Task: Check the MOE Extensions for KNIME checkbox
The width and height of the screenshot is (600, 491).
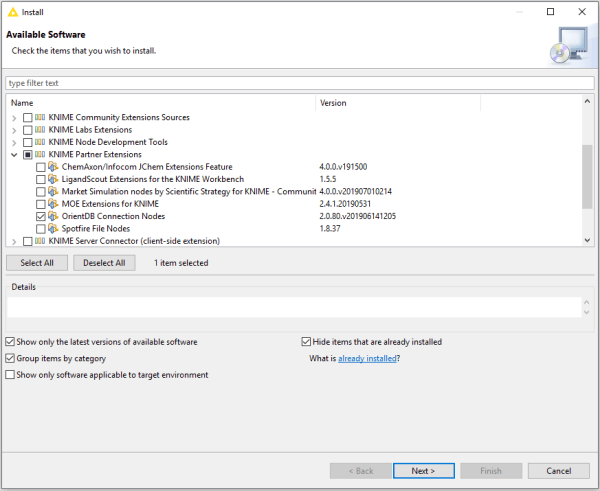Action: (41, 204)
